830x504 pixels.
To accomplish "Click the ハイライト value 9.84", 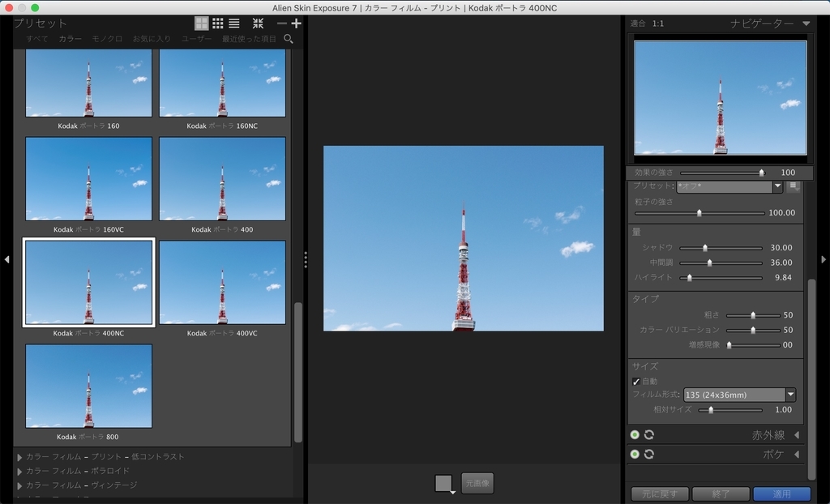I will pyautogui.click(x=784, y=277).
